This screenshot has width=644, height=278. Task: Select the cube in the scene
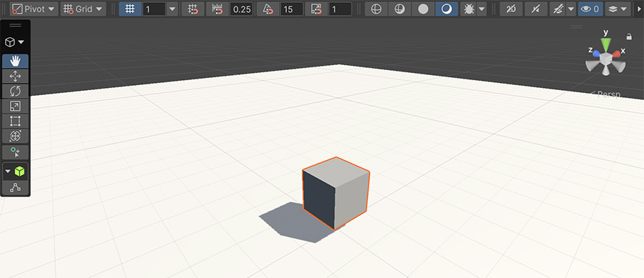tap(336, 194)
